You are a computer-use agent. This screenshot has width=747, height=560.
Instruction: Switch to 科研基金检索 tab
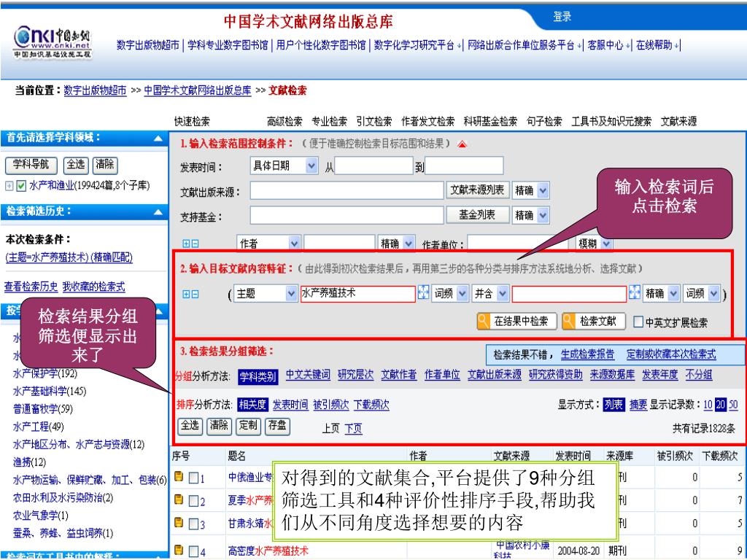tap(491, 122)
